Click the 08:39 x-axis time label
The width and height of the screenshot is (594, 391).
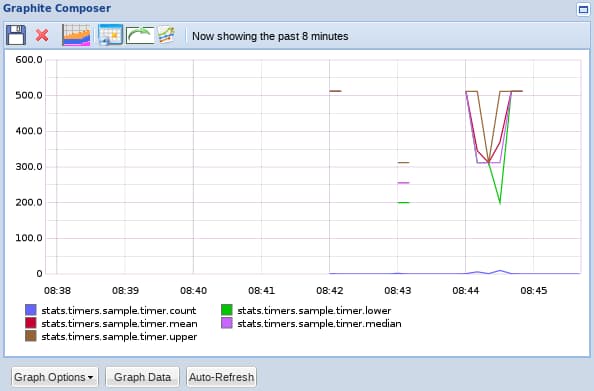pos(125,291)
